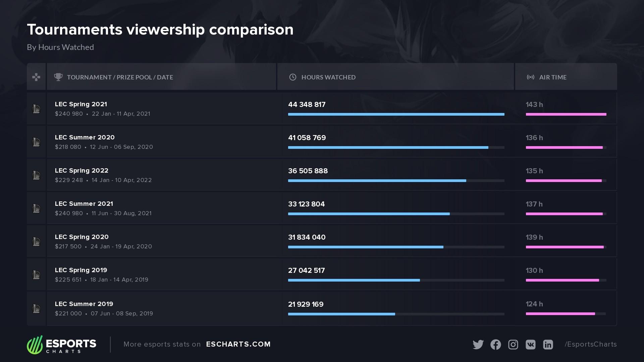
Task: Click the game icon beside LEC Summer 2019
Action: pos(36,309)
